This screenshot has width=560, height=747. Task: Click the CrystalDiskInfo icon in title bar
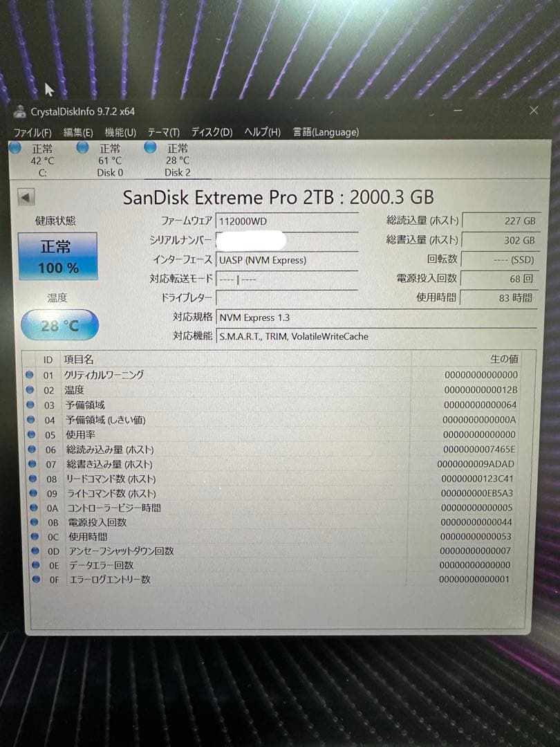pyautogui.click(x=19, y=111)
